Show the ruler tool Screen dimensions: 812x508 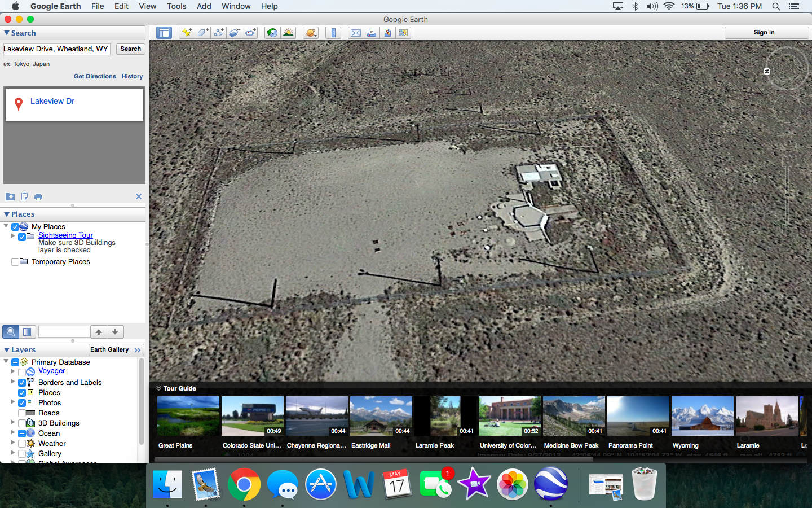point(333,33)
